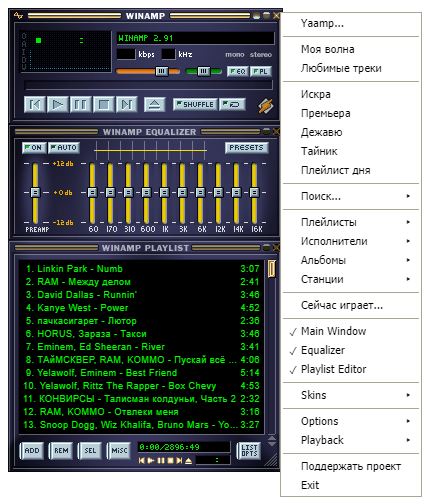Click the playlist vertical scrollbar handle
Screen dimensions: 431x504
(272, 269)
